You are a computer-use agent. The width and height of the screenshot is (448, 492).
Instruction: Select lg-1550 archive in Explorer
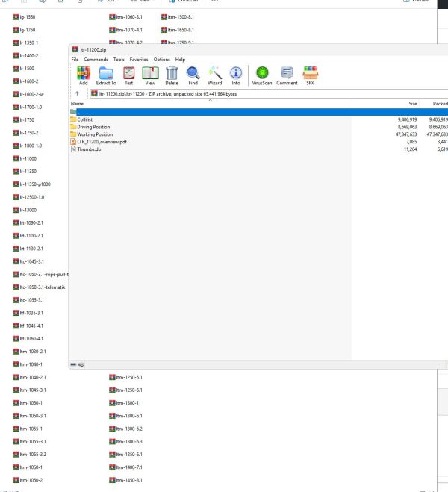[x=24, y=17]
